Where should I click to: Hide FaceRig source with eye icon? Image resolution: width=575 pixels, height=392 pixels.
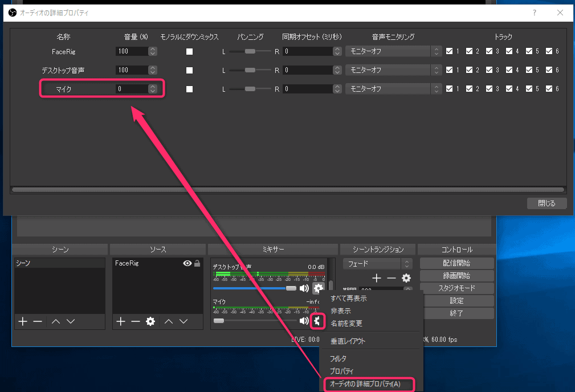(186, 263)
